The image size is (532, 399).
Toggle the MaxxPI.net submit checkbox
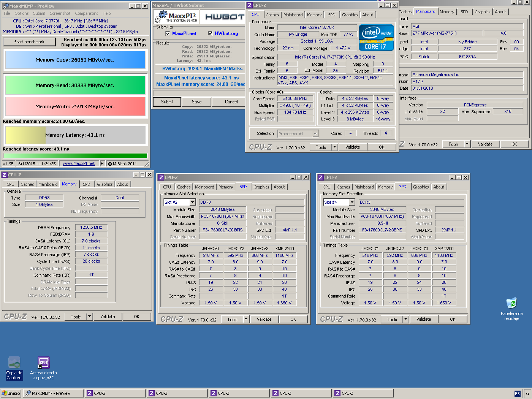[167, 33]
